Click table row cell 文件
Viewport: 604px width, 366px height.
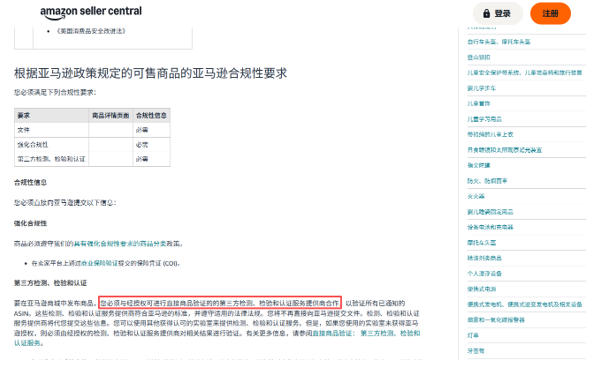pos(52,130)
